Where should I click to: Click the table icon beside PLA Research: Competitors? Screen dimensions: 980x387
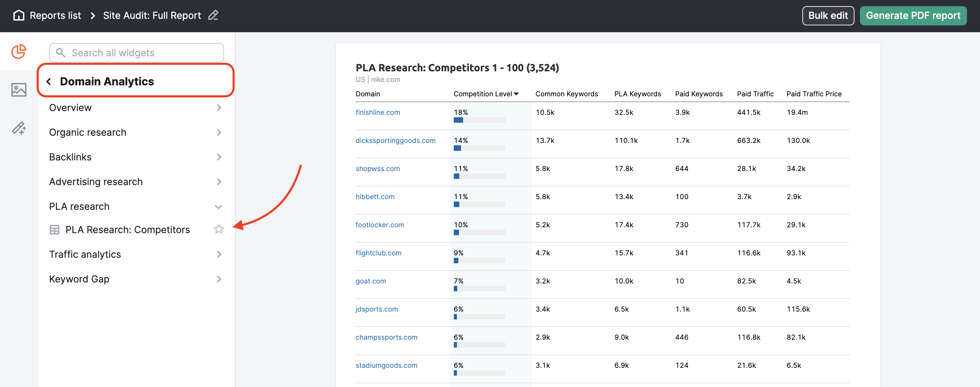[55, 230]
